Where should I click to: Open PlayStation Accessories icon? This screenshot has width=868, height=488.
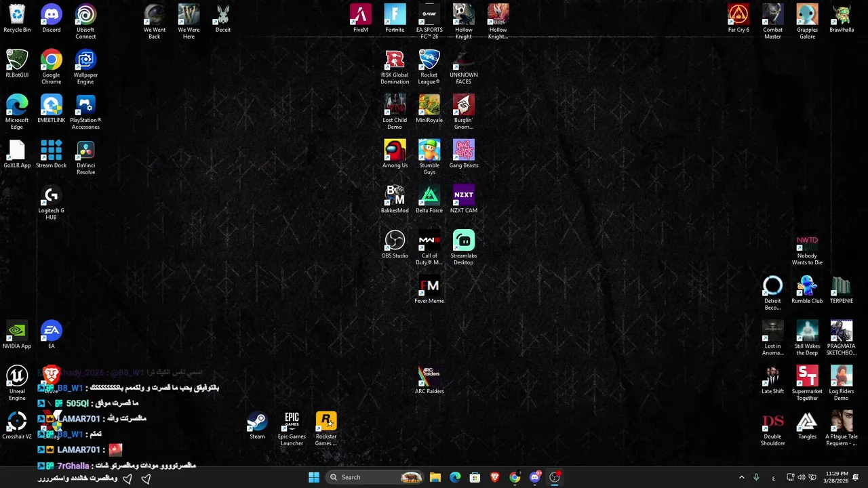coord(85,113)
